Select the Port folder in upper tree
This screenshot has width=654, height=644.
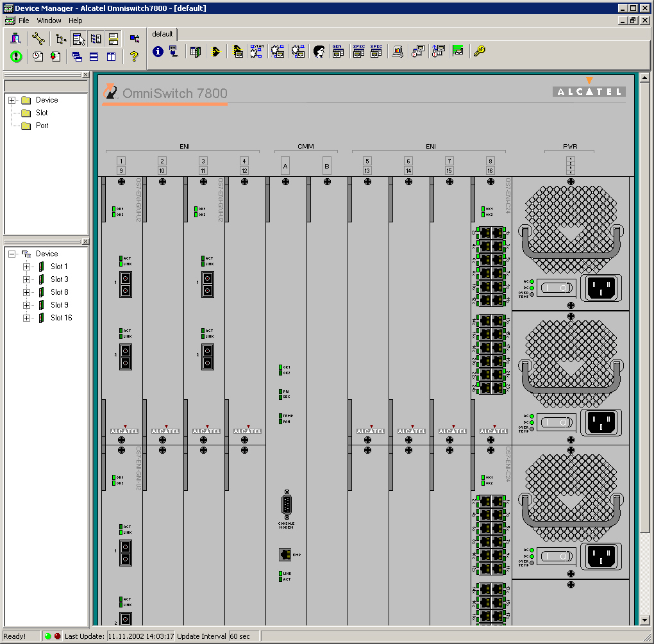[x=42, y=126]
